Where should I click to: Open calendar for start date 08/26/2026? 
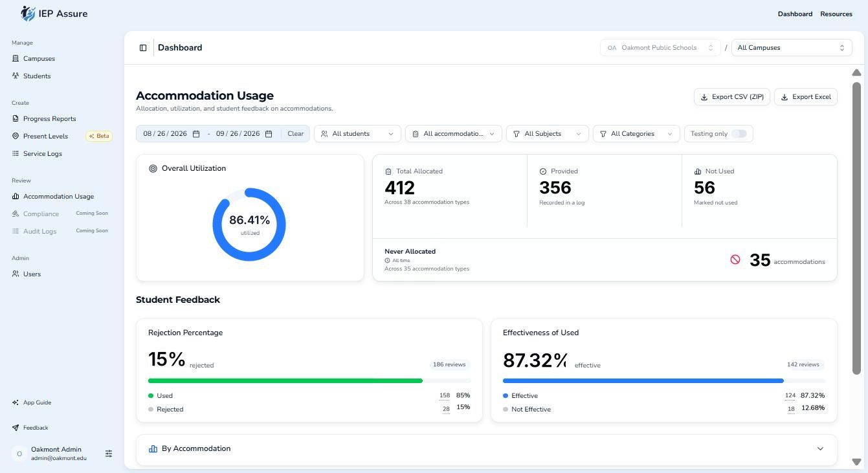(196, 134)
